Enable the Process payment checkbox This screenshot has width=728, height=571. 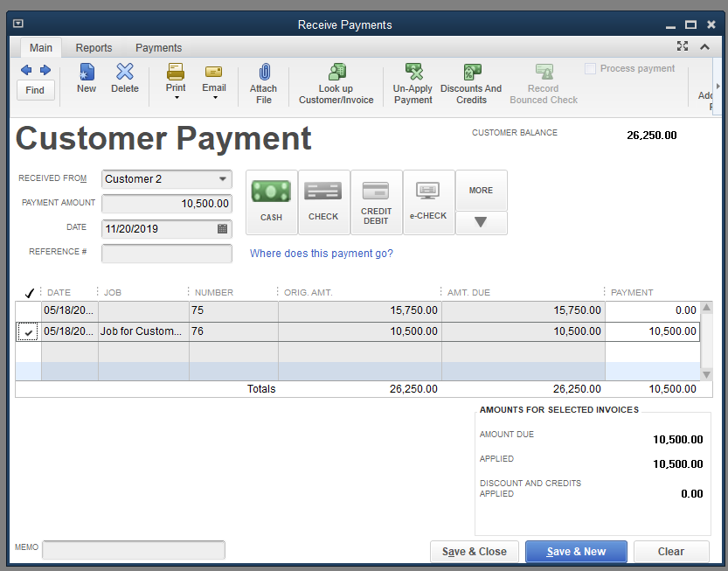click(591, 69)
